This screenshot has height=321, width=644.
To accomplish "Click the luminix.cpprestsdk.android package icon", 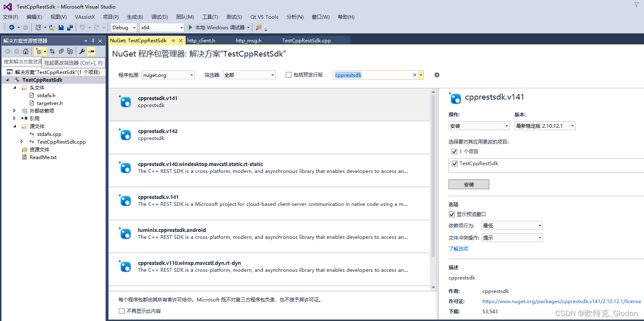I will pos(125,233).
